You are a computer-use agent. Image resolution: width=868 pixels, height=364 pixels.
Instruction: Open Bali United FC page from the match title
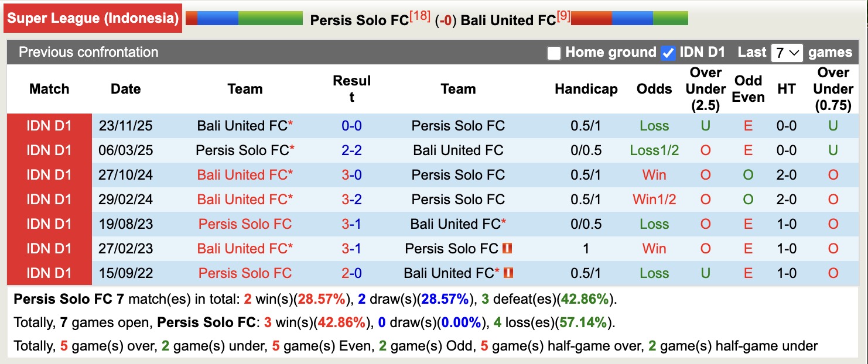(507, 19)
